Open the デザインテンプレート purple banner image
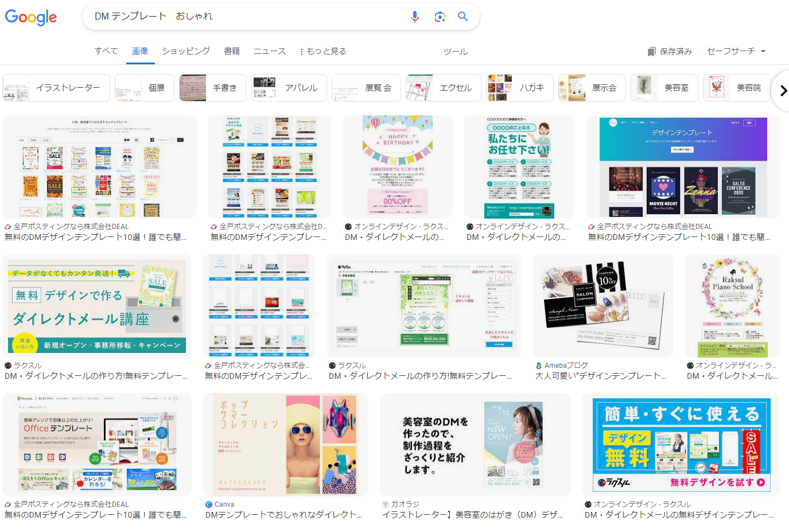 click(683, 167)
